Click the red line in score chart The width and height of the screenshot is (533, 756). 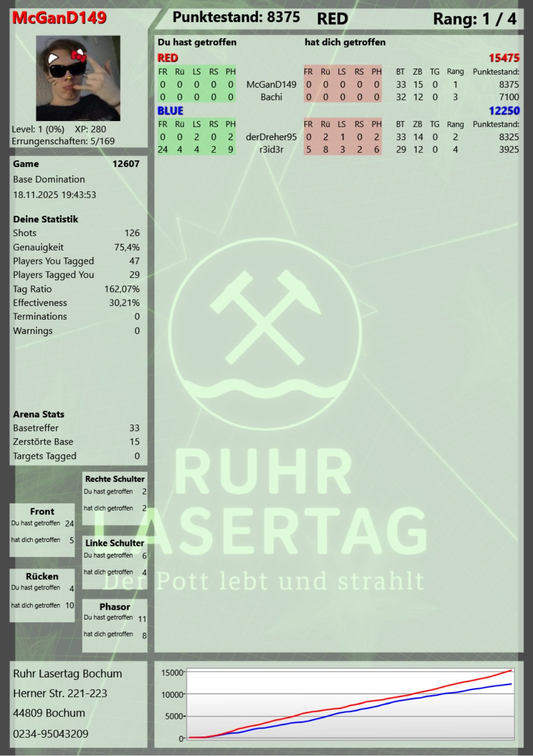coord(429,691)
